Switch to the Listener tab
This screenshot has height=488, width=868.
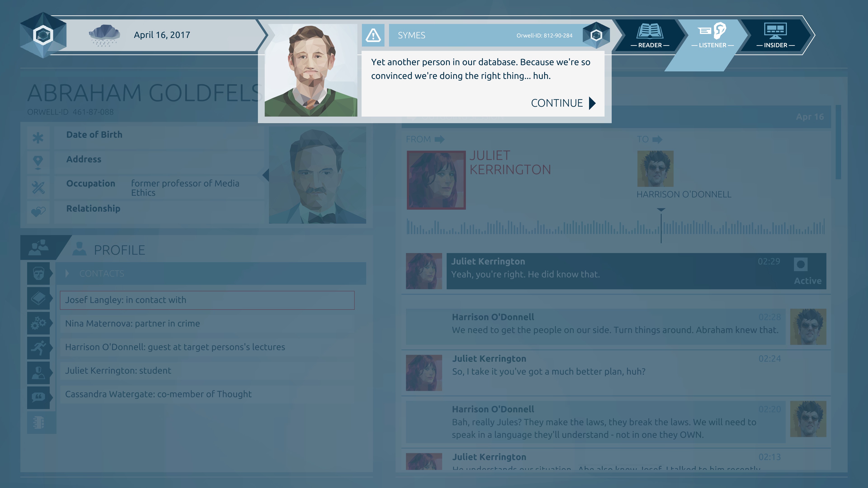(712, 35)
